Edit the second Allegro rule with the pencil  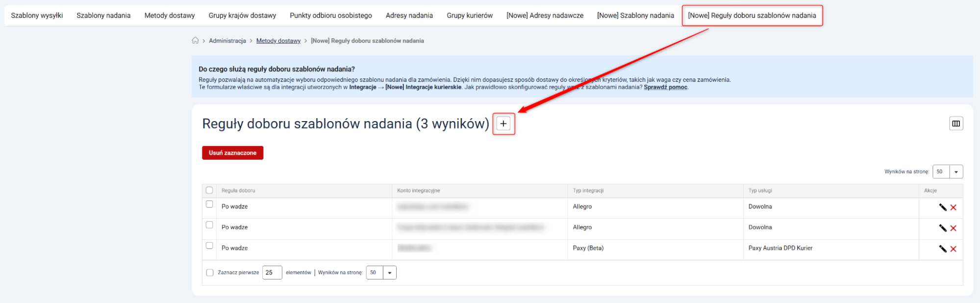[x=942, y=228]
